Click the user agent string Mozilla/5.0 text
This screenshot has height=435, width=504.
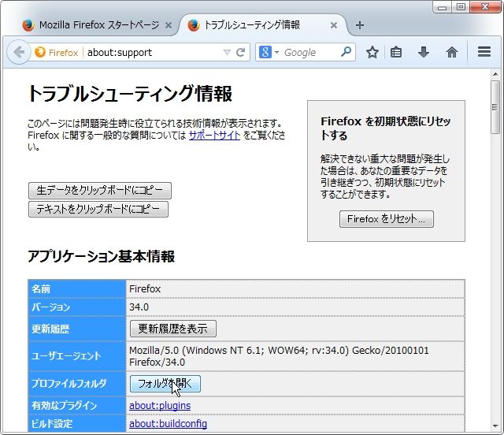(279, 356)
